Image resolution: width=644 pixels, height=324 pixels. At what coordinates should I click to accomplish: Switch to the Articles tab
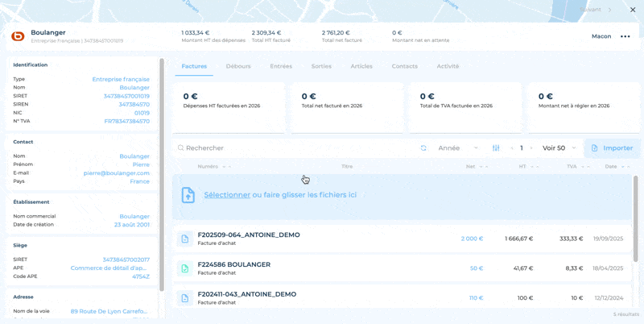(x=361, y=66)
